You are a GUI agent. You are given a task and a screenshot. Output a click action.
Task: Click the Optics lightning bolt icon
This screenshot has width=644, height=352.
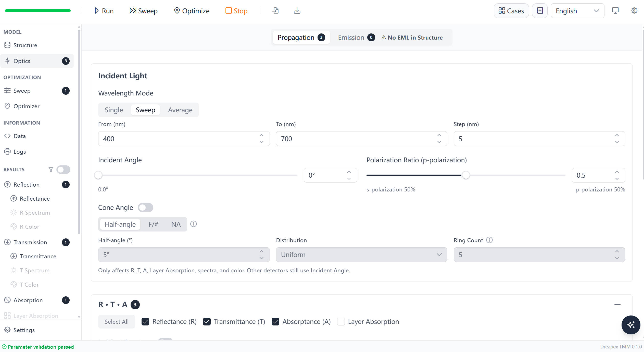(7, 61)
